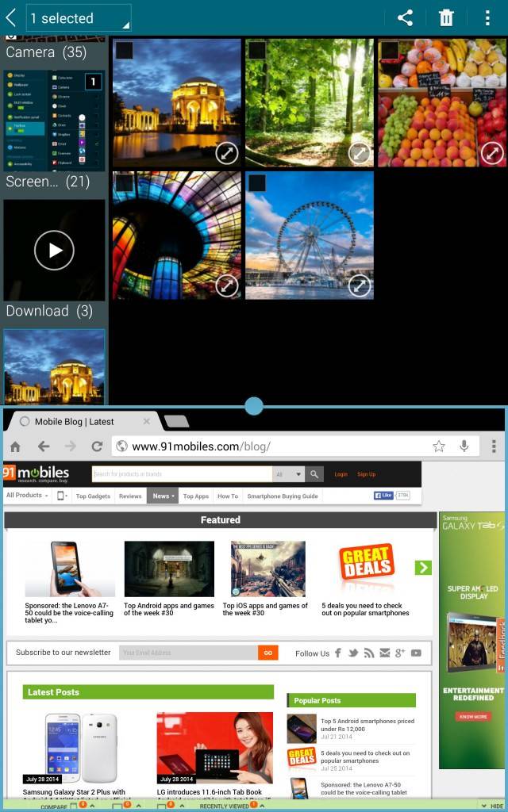The image size is (508, 812).
Task: Bookmark the page with the star icon
Action: [438, 446]
